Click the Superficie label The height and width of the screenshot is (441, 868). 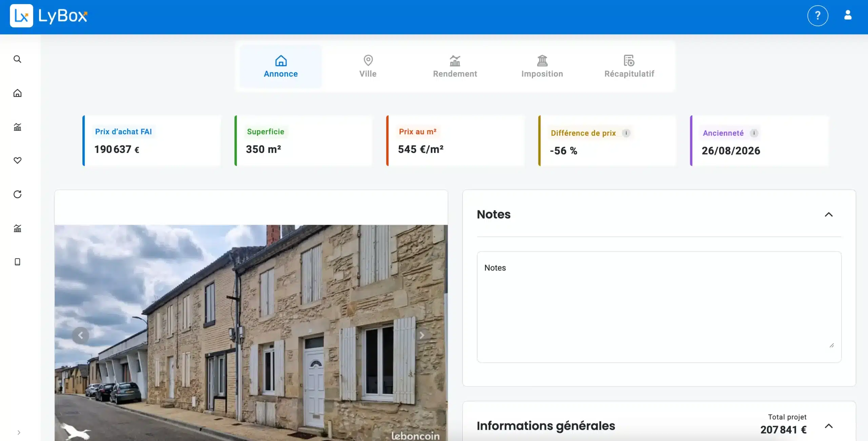[265, 132]
